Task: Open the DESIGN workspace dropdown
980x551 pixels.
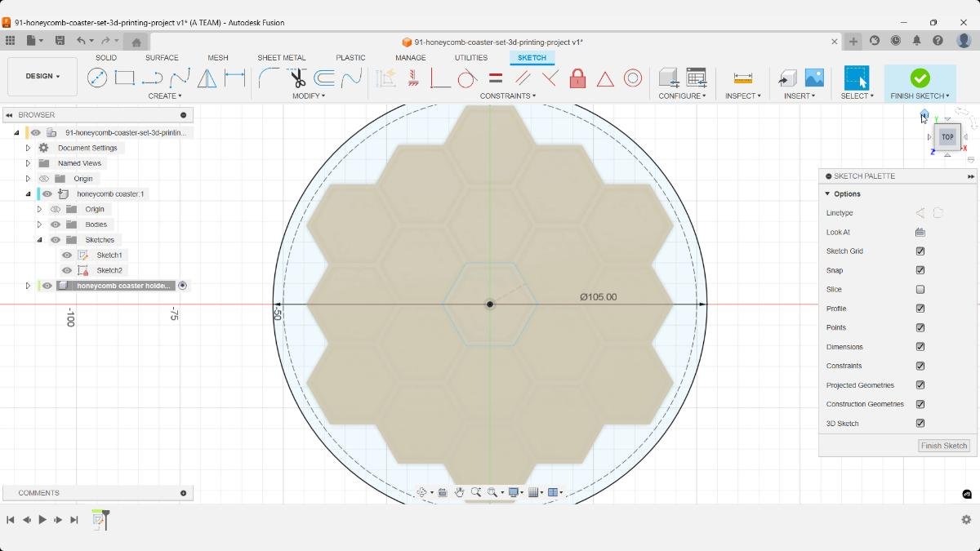Action: [42, 76]
